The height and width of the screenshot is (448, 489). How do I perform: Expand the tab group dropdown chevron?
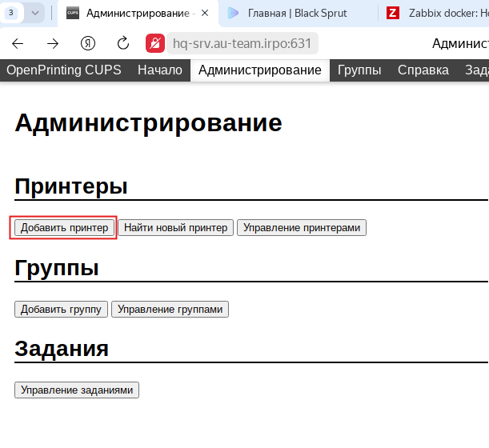pyautogui.click(x=35, y=13)
